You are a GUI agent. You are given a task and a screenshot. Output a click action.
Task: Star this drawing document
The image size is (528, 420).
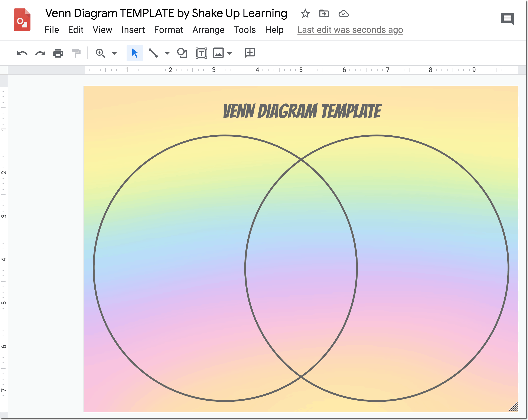point(305,14)
